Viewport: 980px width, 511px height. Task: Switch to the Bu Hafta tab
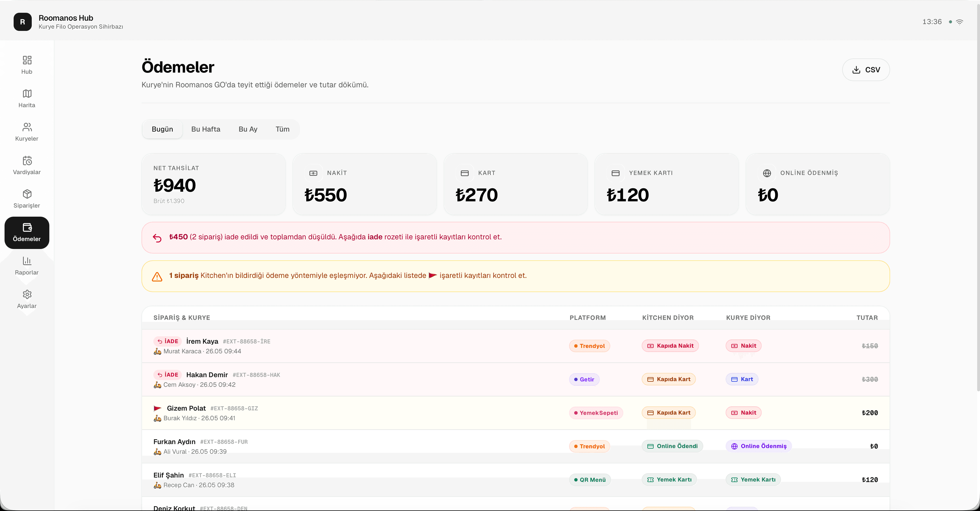coord(206,129)
